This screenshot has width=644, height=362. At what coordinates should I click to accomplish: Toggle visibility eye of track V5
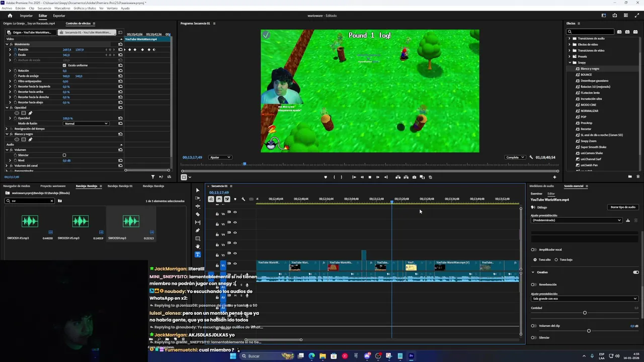[235, 222]
